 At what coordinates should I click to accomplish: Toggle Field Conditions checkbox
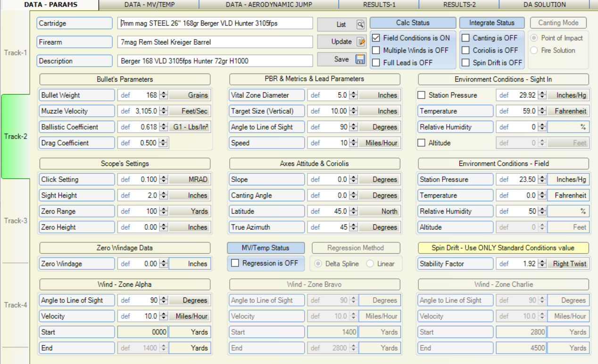[x=376, y=38]
